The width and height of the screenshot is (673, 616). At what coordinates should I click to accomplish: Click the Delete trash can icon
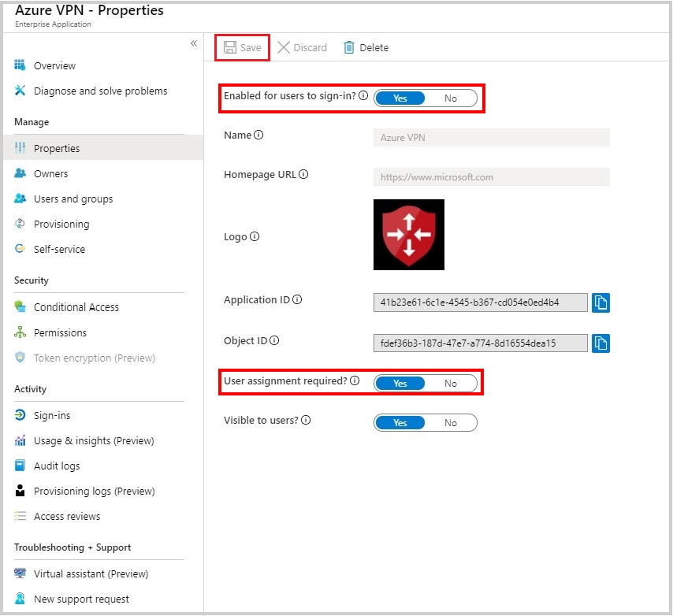349,47
